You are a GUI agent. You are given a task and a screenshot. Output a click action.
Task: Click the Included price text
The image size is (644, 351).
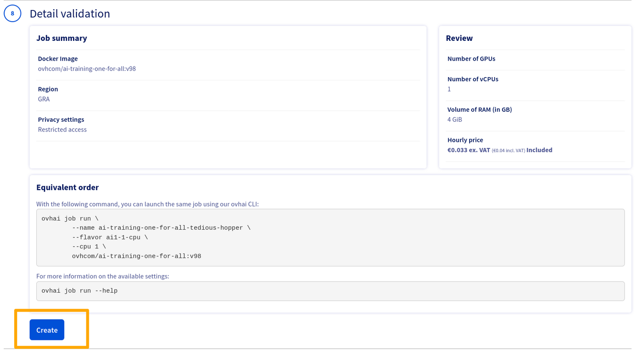tap(539, 150)
